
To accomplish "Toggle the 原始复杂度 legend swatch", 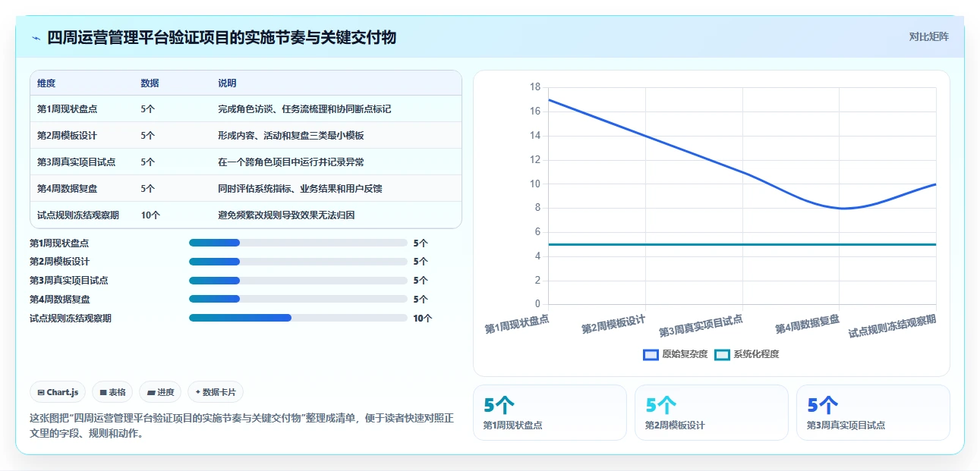I will 651,354.
